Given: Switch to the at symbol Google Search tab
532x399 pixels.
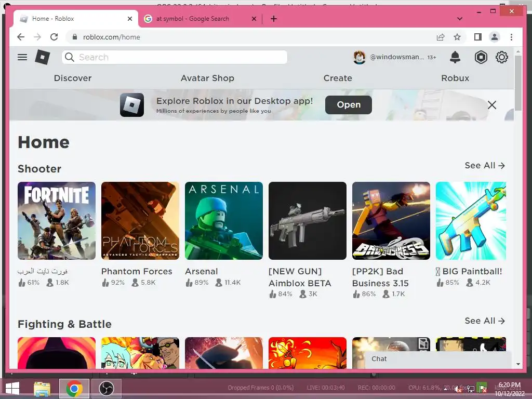Looking at the screenshot, I should [200, 19].
